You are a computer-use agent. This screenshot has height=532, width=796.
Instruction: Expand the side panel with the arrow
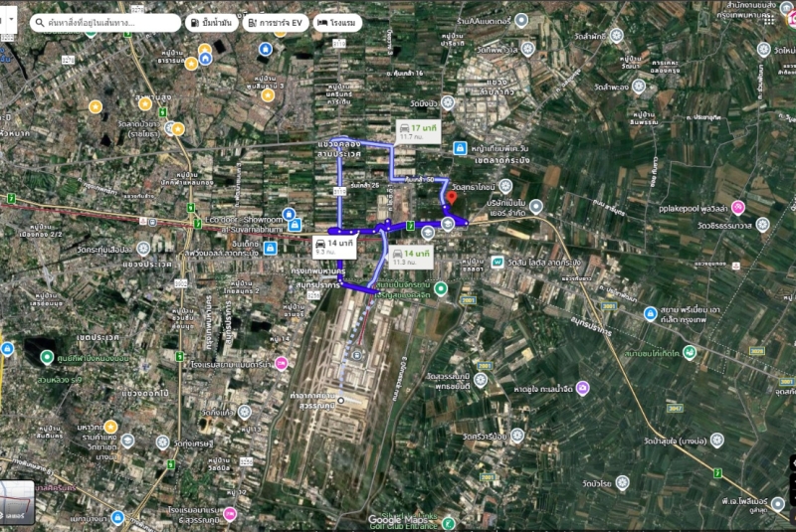point(6,20)
